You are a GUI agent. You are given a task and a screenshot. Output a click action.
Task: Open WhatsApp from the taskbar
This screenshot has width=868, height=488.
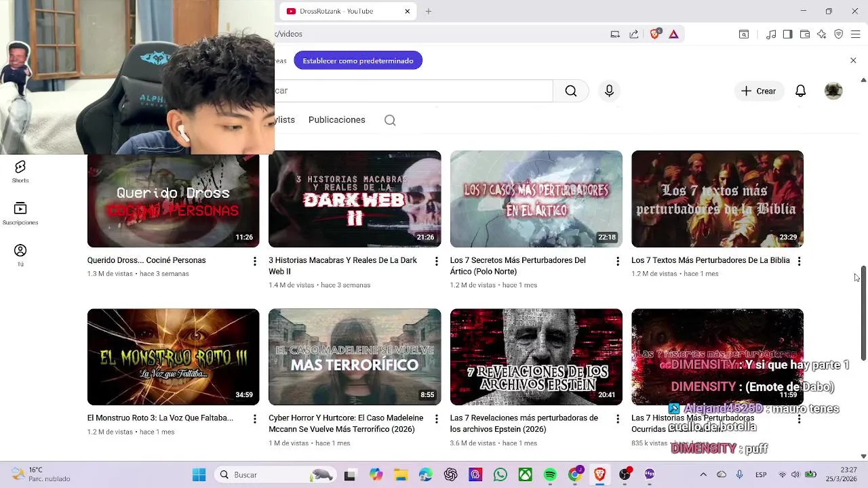pos(500,474)
